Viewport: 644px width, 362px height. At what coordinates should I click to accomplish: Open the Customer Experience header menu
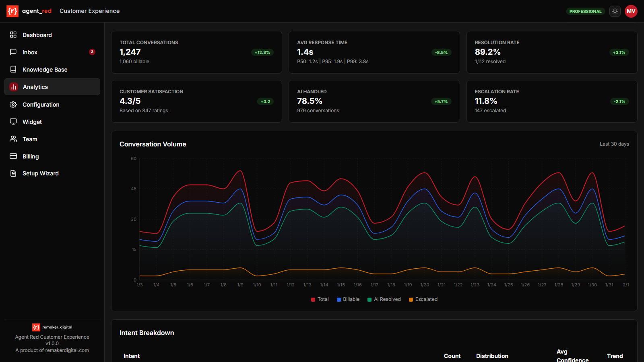click(x=89, y=11)
